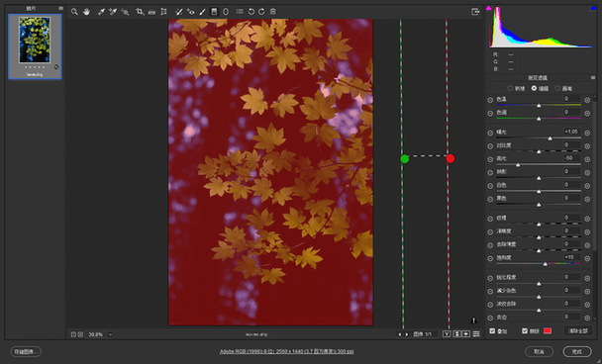Toggle the 蒙版 mask checkbox

tap(525, 330)
